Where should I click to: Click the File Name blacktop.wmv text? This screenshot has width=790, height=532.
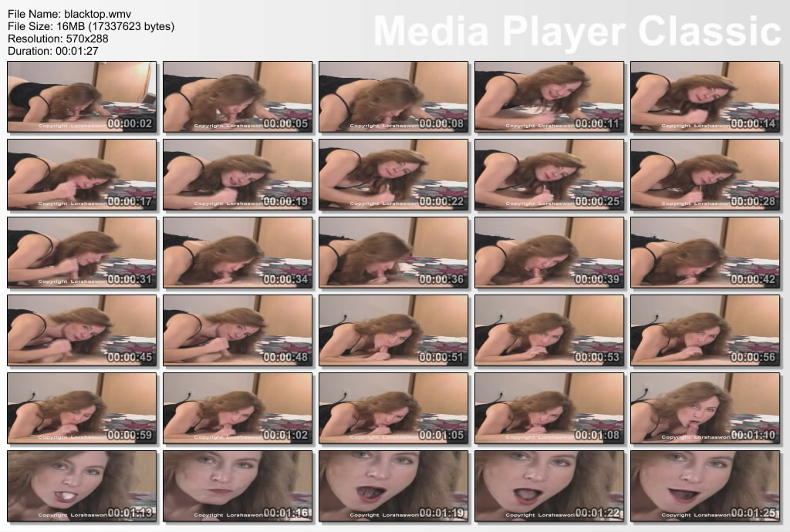coord(64,14)
